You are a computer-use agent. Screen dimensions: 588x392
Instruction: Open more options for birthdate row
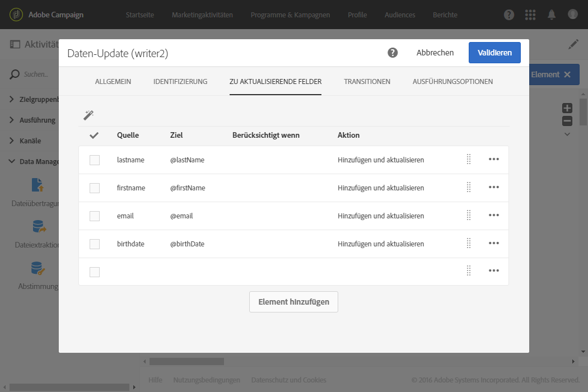click(x=494, y=244)
